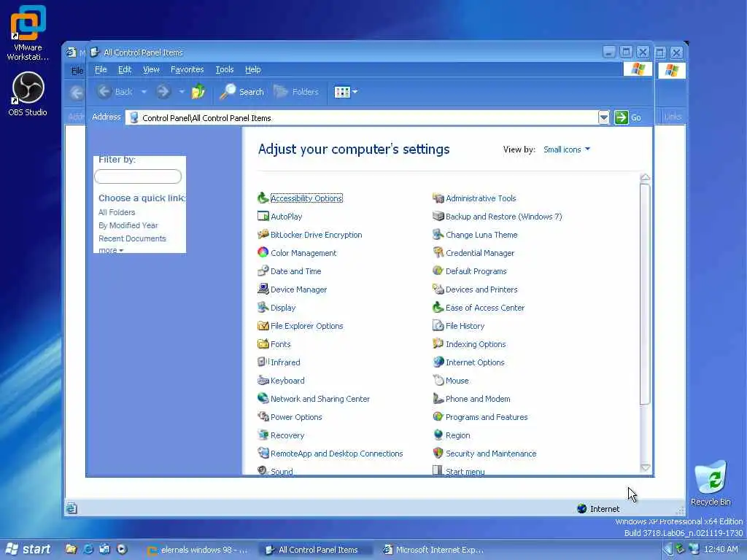Screen dimensions: 747x560
Task: Click the Up folder toolbar button
Action: coord(198,91)
